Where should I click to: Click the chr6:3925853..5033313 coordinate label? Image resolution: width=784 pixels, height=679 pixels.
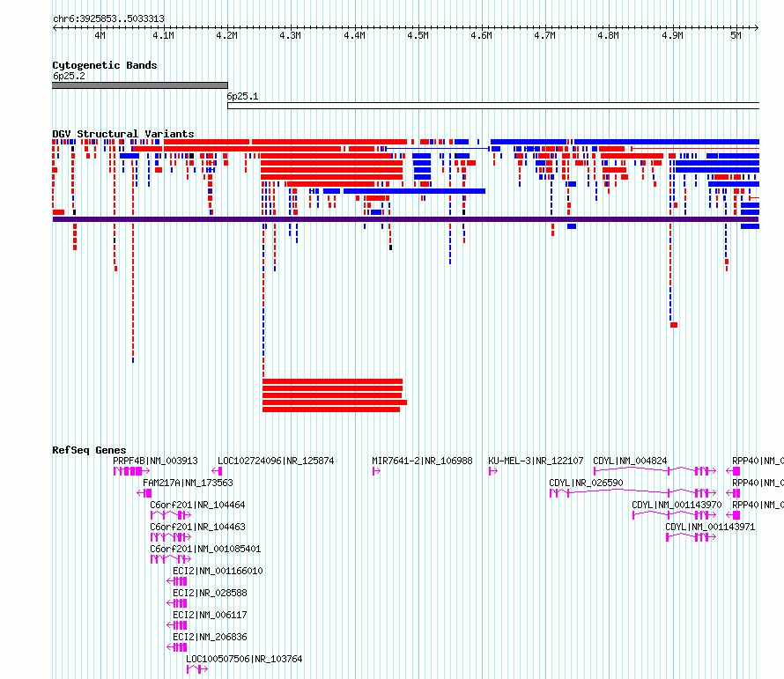[108, 18]
